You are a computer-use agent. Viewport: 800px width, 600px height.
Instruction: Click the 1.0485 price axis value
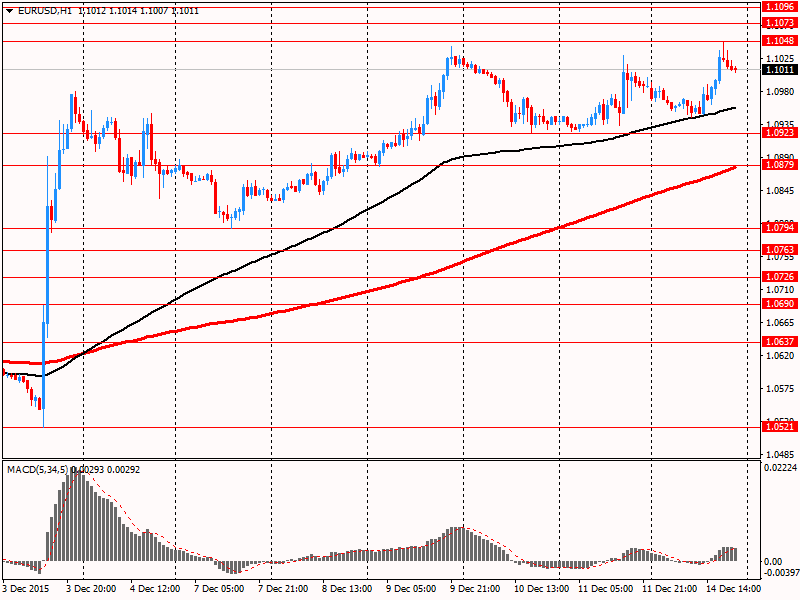tap(781, 455)
